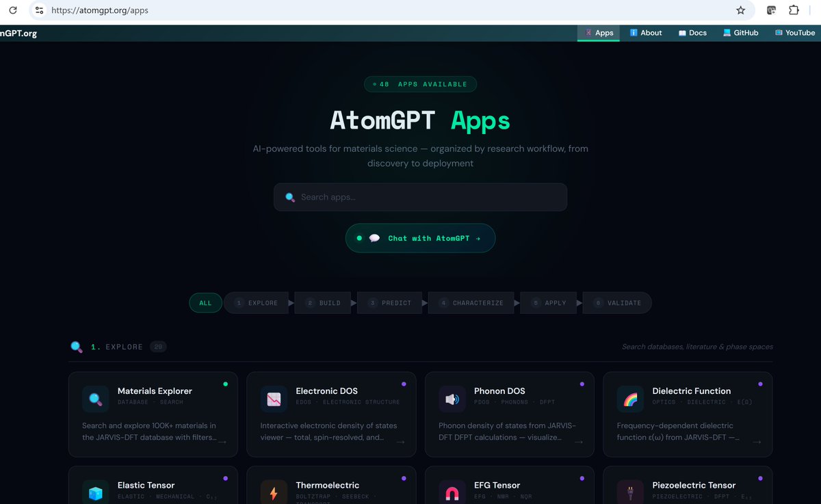Open the extension icon left of puzzle piece
The image size is (821, 504).
(771, 10)
